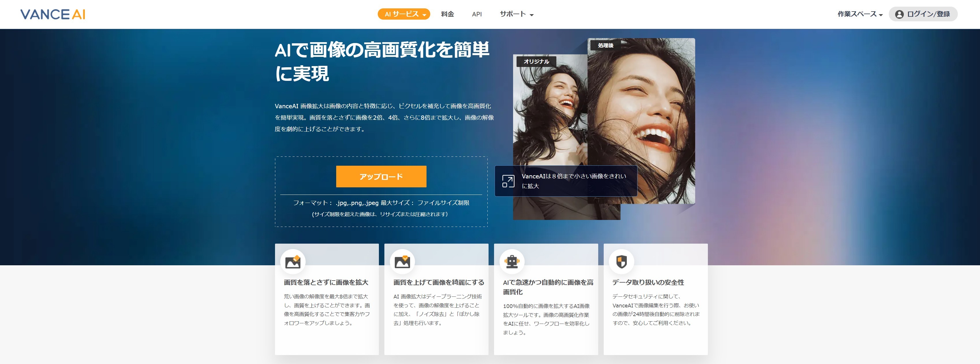This screenshot has width=980, height=364.
Task: Click the image quality heart feature icon
Action: click(402, 262)
